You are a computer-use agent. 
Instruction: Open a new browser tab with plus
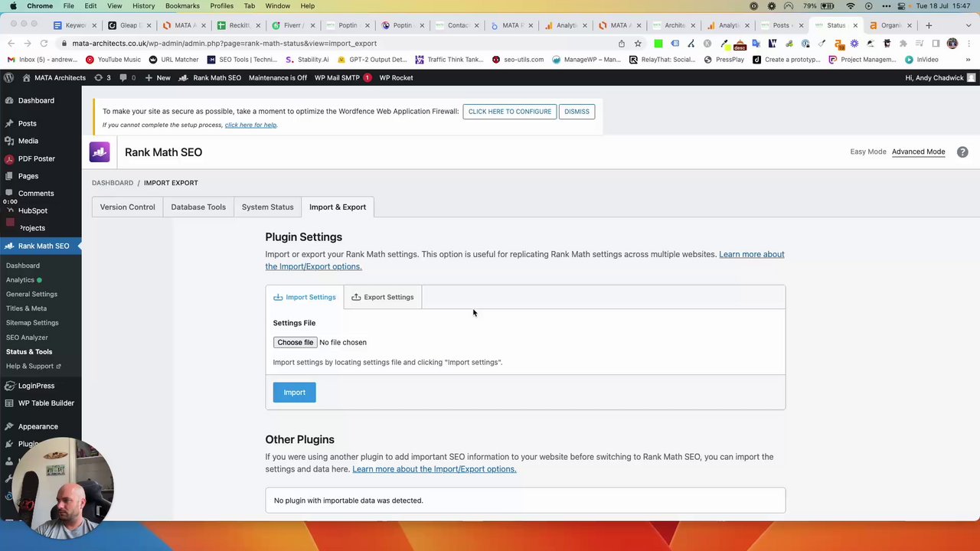point(929,25)
